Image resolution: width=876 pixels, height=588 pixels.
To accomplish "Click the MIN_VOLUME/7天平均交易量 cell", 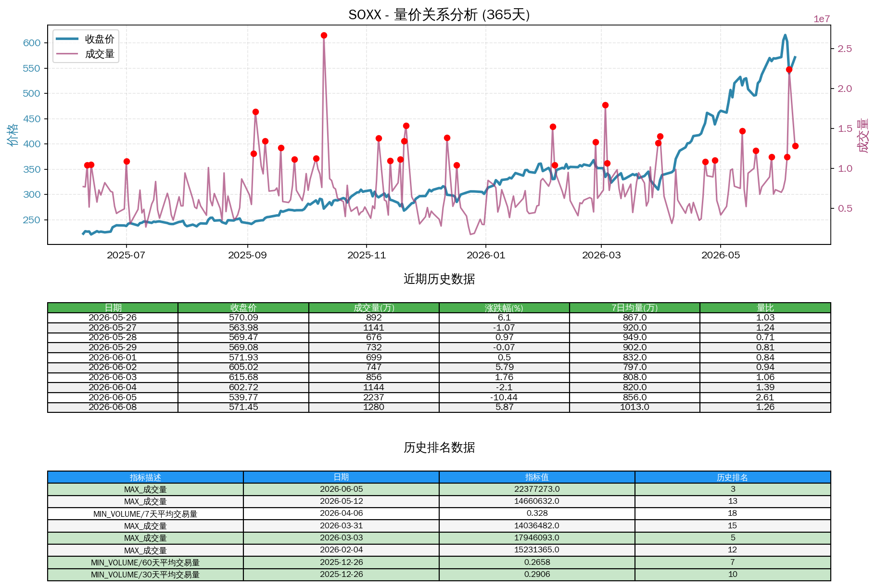I will click(145, 514).
